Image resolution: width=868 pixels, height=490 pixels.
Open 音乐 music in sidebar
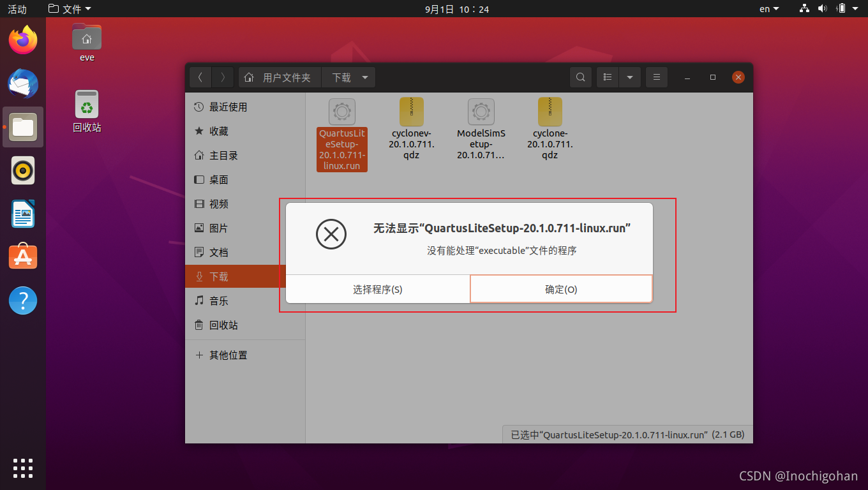coord(245,301)
